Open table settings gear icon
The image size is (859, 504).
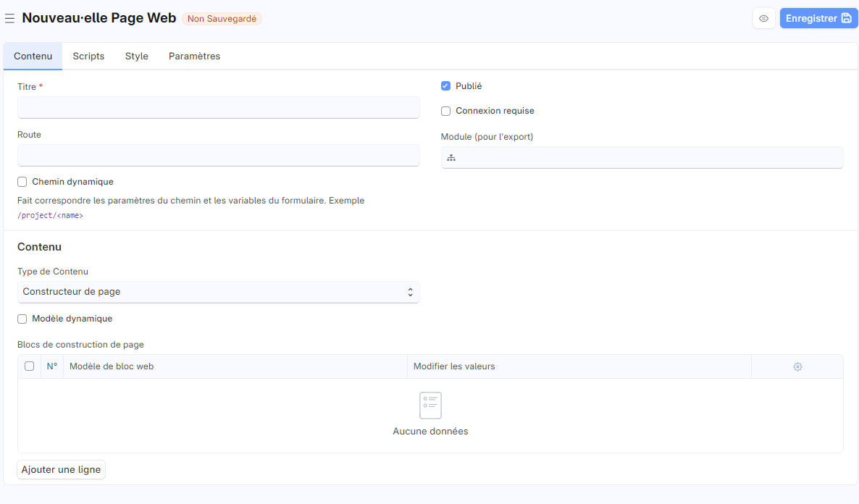tap(797, 367)
